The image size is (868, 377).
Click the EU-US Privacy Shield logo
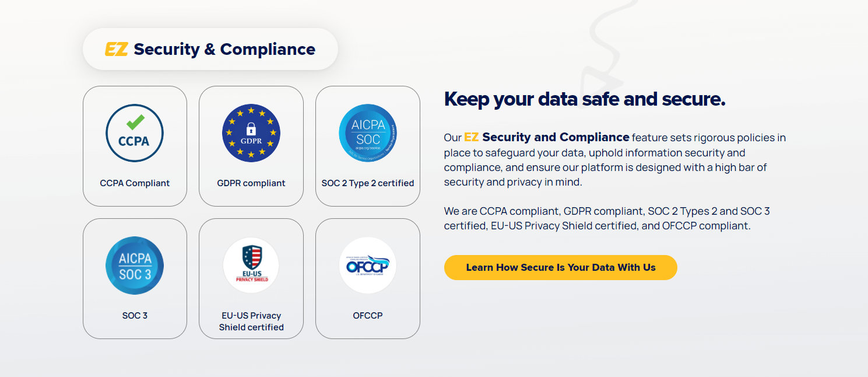coord(251,266)
